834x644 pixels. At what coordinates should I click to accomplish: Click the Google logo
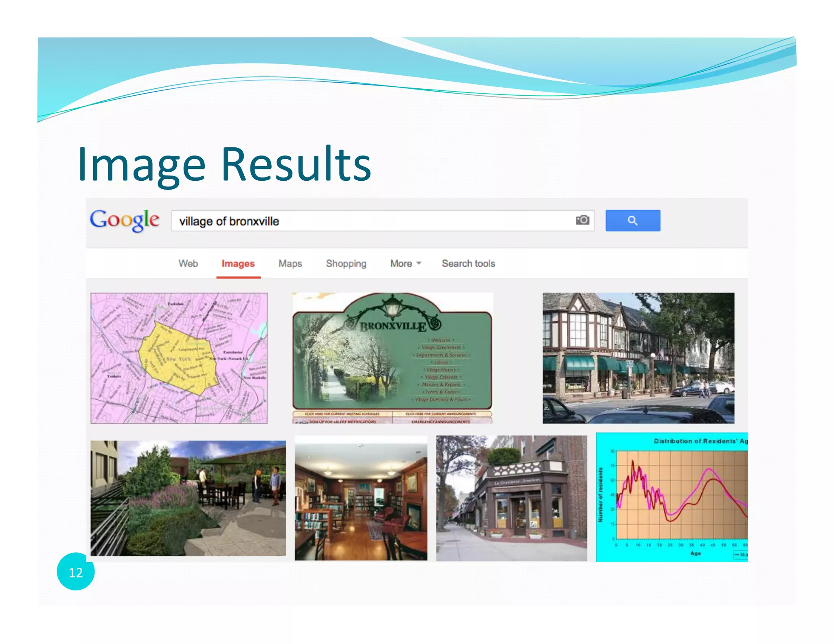(x=124, y=220)
